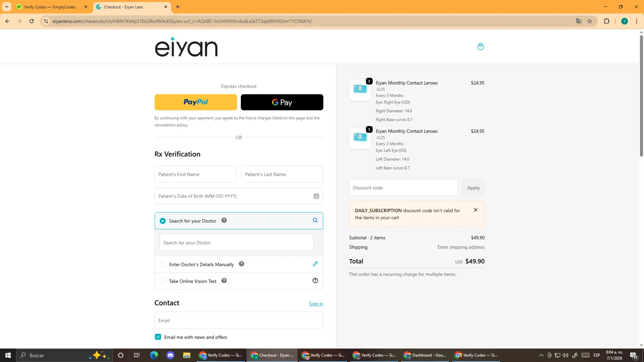Uncheck Email me with news and offers
Viewport: 644px width, 362px height.
point(158,337)
